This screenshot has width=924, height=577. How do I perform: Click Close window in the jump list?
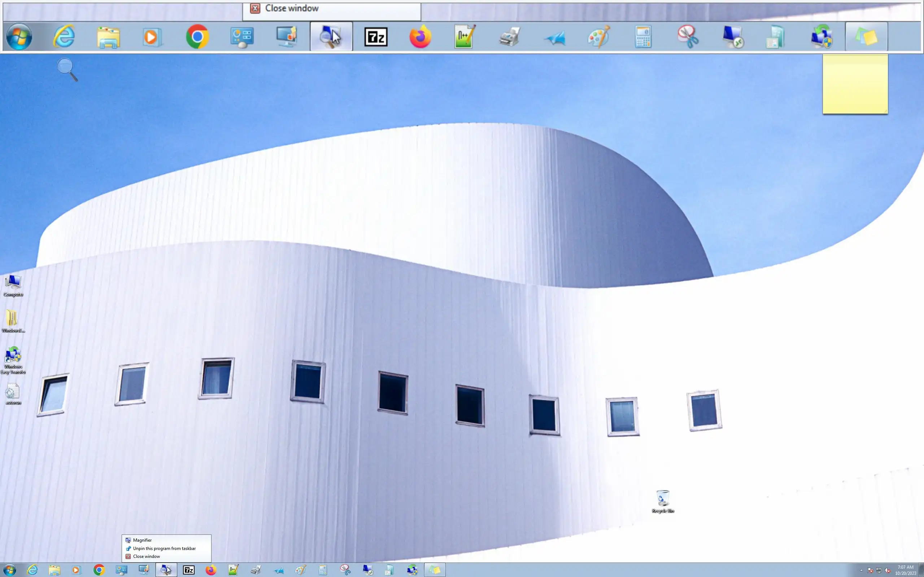pos(146,556)
